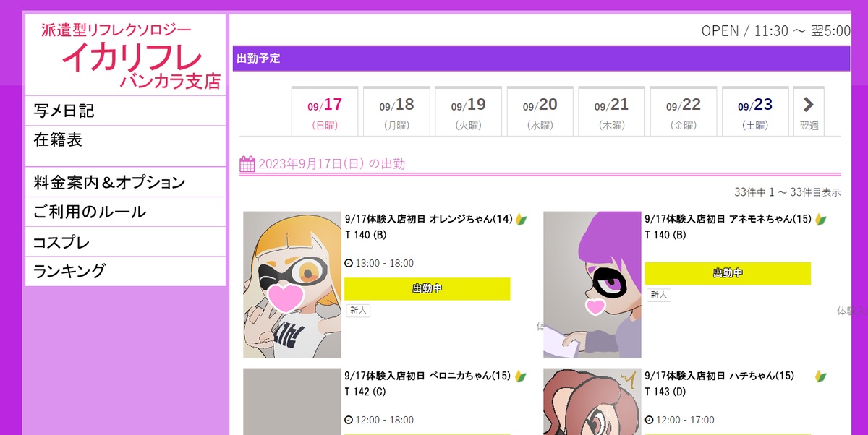Click calendar icon beside 2023年9月17日 heading
This screenshot has height=435, width=868.
tap(247, 164)
